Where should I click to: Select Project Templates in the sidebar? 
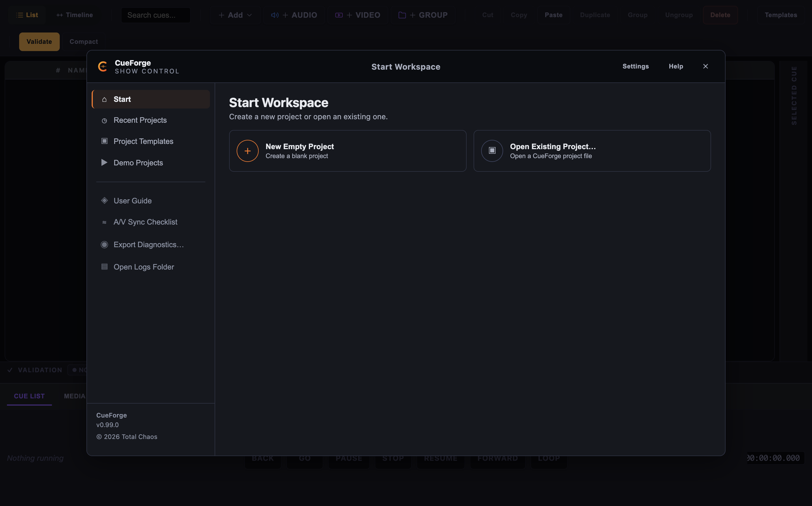(x=151, y=141)
